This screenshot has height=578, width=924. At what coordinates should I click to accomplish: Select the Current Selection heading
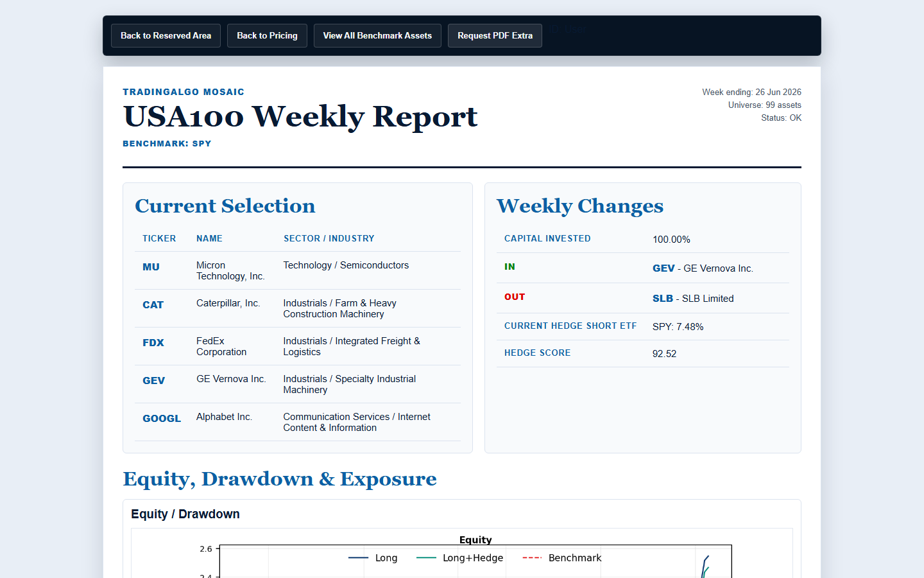(x=225, y=206)
